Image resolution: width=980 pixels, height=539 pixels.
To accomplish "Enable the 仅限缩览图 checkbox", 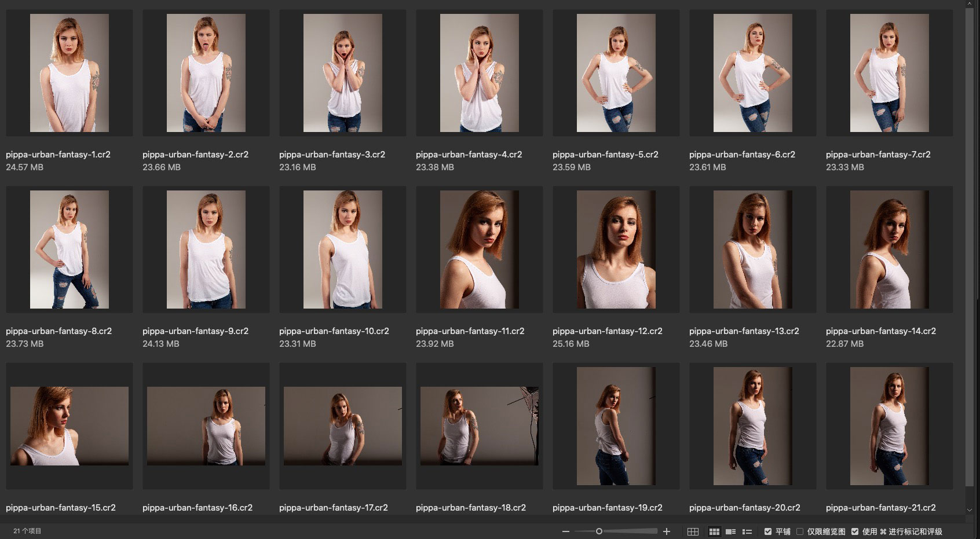I will pos(800,531).
